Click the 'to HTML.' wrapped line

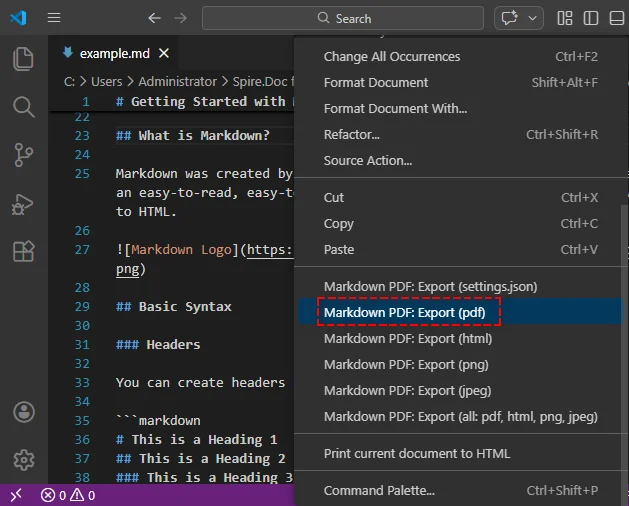click(146, 212)
